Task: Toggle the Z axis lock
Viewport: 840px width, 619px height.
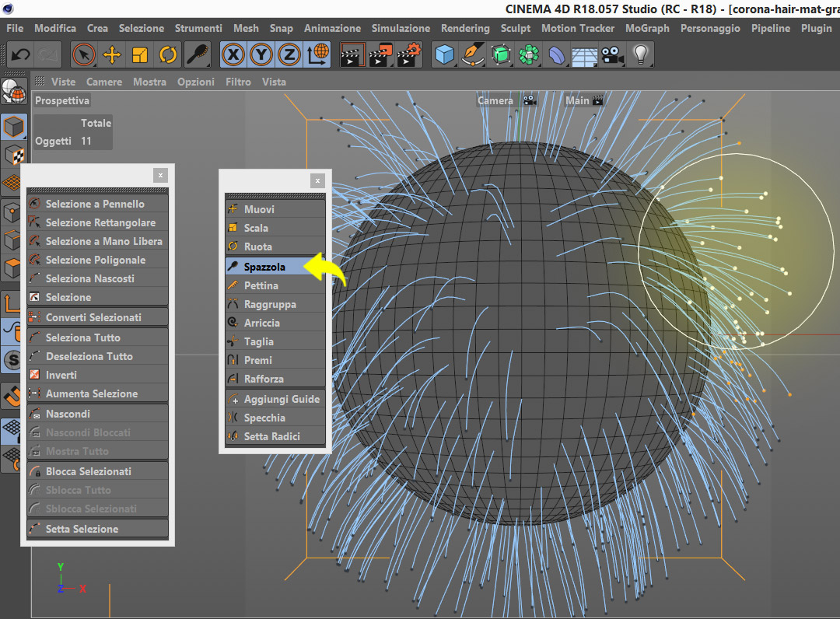Action: click(289, 54)
